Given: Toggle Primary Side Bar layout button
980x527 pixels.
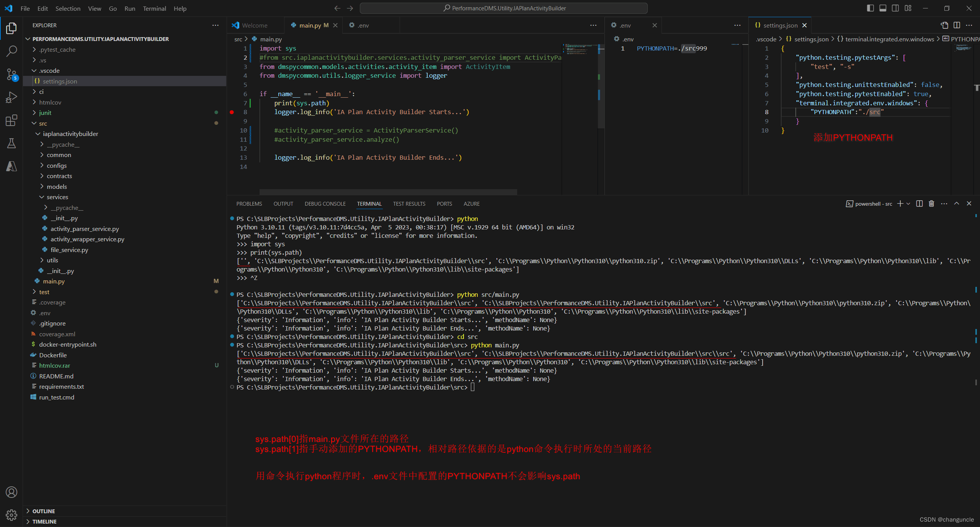Looking at the screenshot, I should coord(870,8).
